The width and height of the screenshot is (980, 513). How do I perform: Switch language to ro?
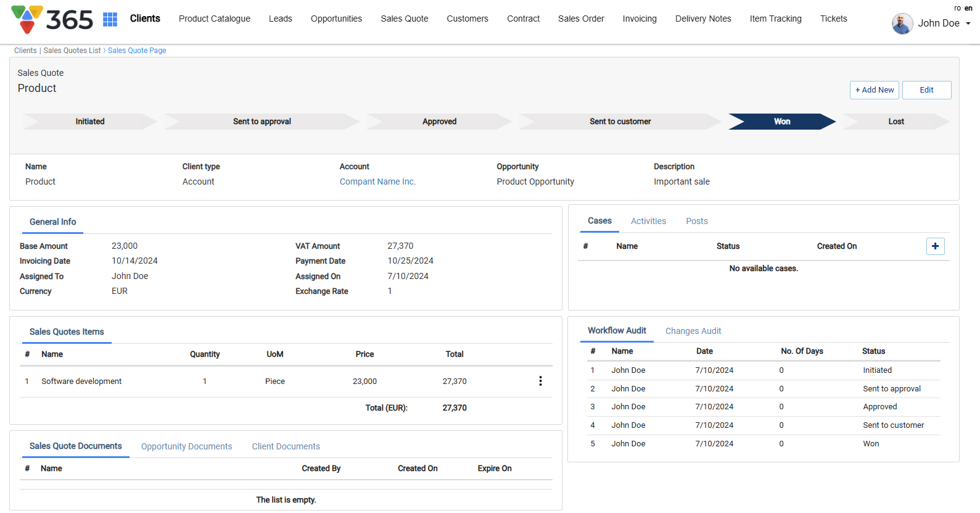click(x=957, y=8)
